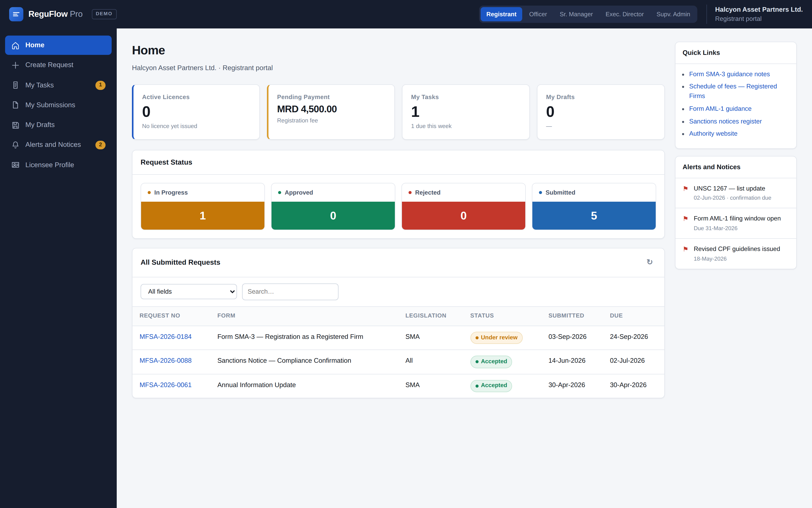
Task: Open My Submissions in the sidebar
Action: click(58, 105)
